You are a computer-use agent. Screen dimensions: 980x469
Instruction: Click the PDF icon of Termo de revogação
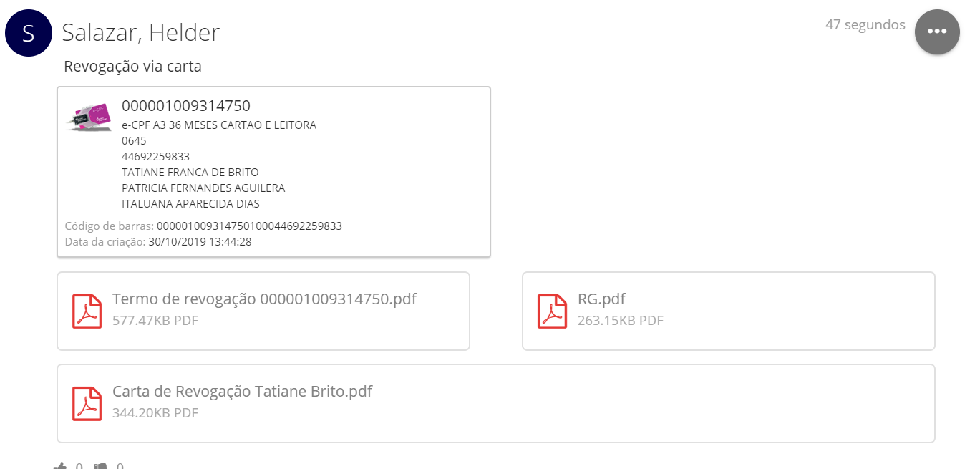pos(87,311)
